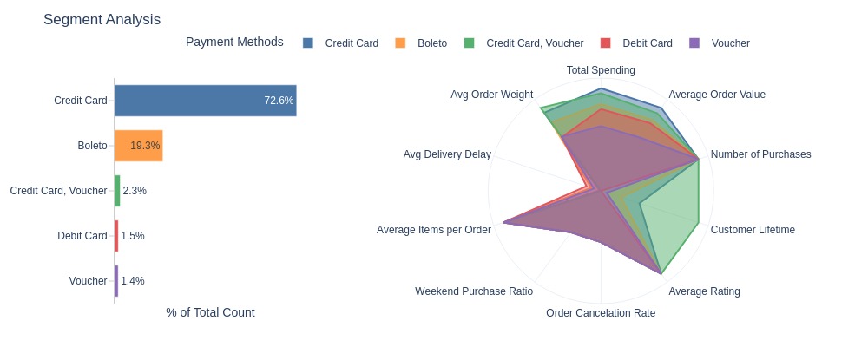Screen dimensions: 868x347
Task: Click the Avg Order Weight label
Action: [x=491, y=95]
